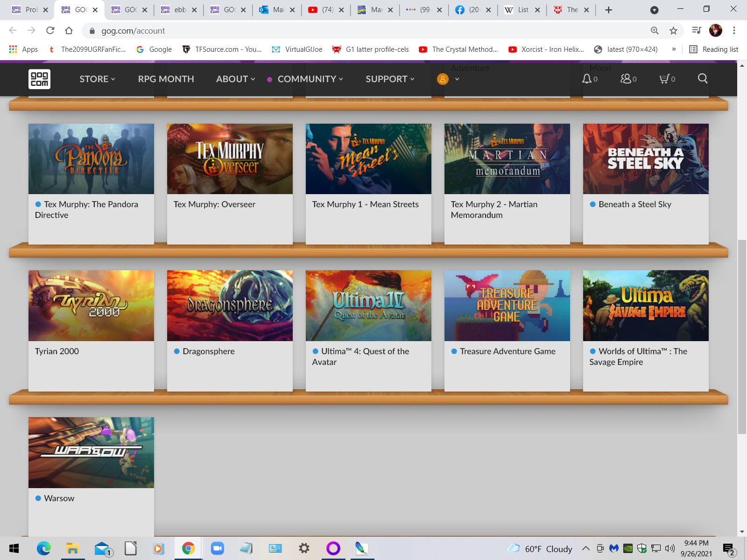Click 'Beneath a Steel Sky' title
The height and width of the screenshot is (560, 747).
coord(635,204)
